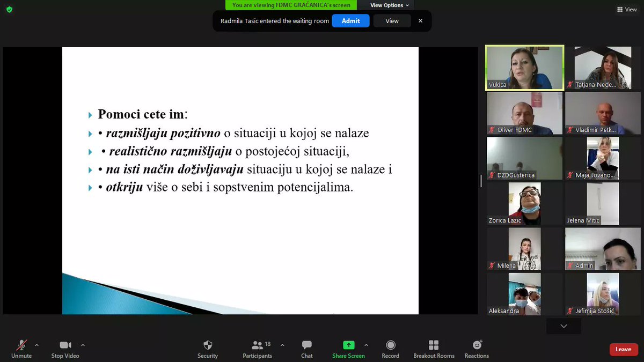Select Milena's video thumbnail
644x362 pixels.
pyautogui.click(x=525, y=249)
